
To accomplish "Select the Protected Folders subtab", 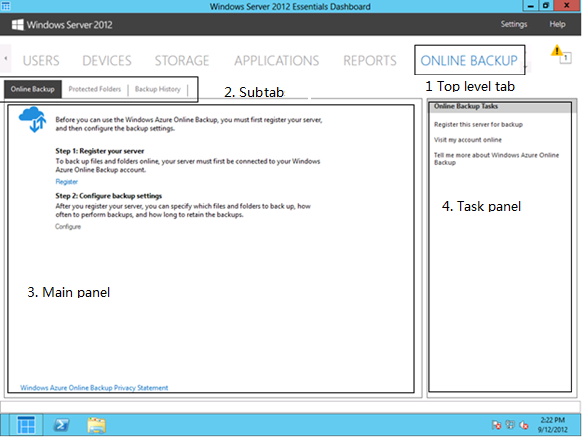I will coord(95,89).
